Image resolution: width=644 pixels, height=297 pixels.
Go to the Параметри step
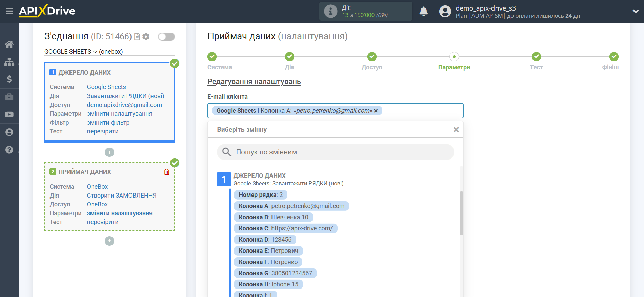454,57
